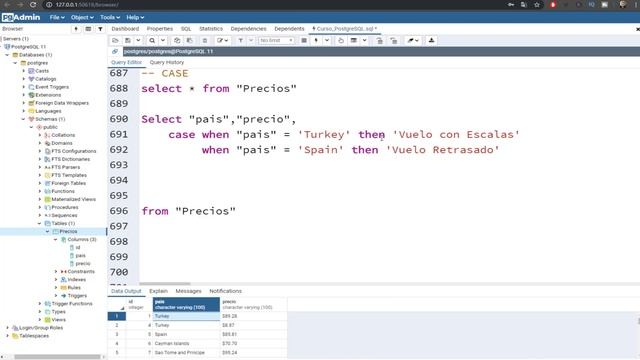Browser panel query tool lightning icon
640x360 pixels.
[76, 29]
